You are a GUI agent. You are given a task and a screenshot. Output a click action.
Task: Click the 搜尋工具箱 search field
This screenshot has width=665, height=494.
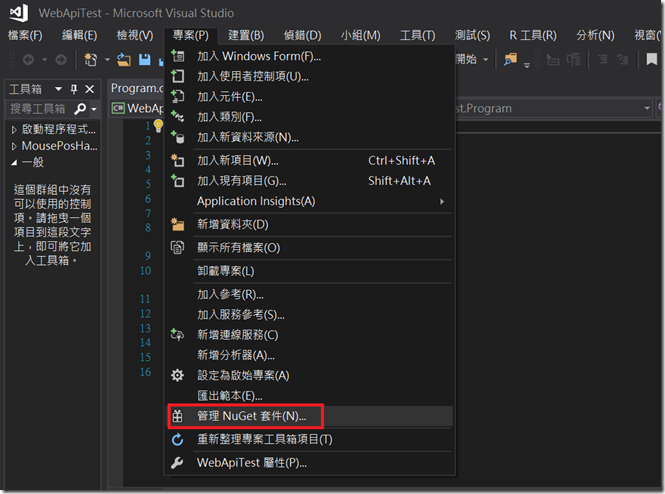coord(39,109)
